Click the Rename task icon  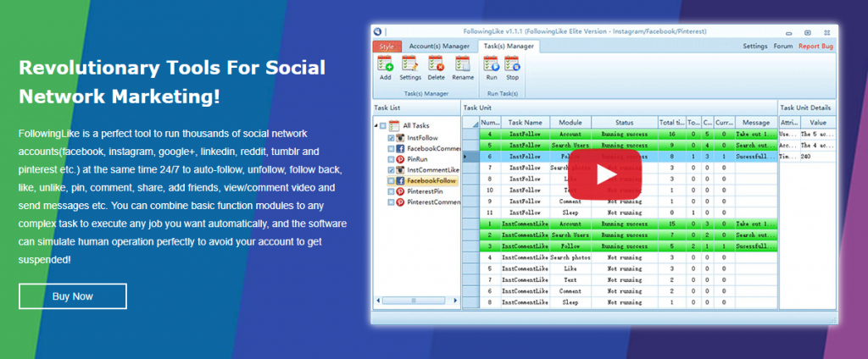pos(463,64)
